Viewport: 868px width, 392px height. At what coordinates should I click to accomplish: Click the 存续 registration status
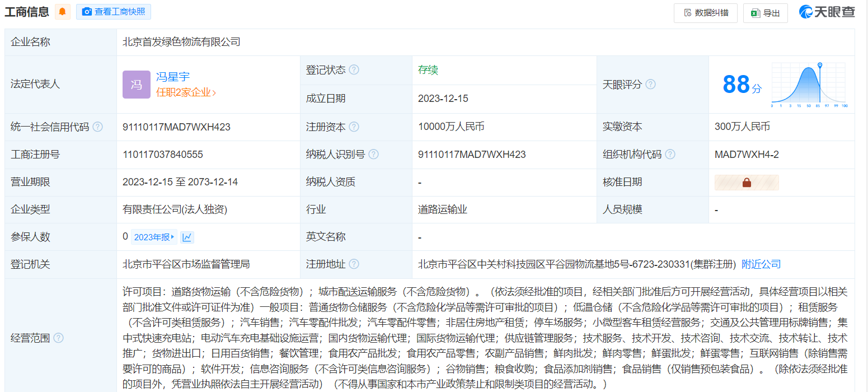point(428,70)
